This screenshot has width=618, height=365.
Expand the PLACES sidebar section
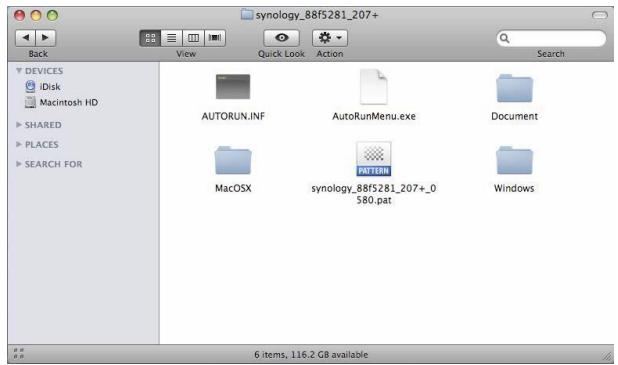pos(19,144)
